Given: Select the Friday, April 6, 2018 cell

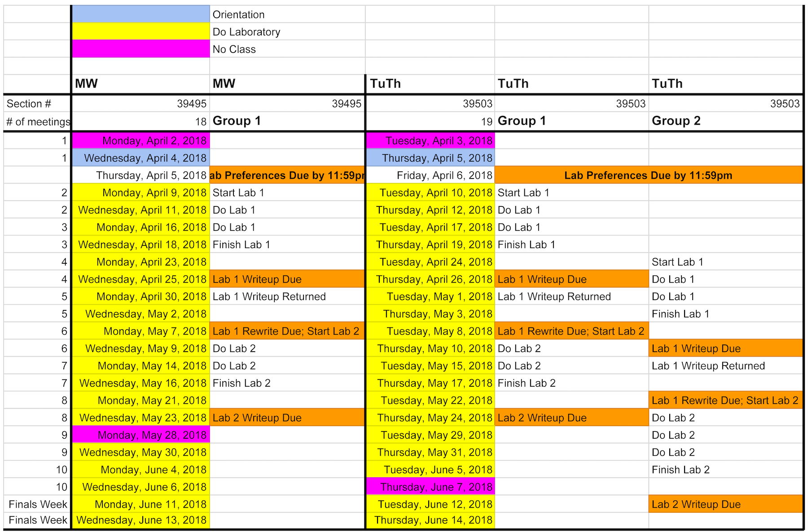Looking at the screenshot, I should (x=430, y=175).
